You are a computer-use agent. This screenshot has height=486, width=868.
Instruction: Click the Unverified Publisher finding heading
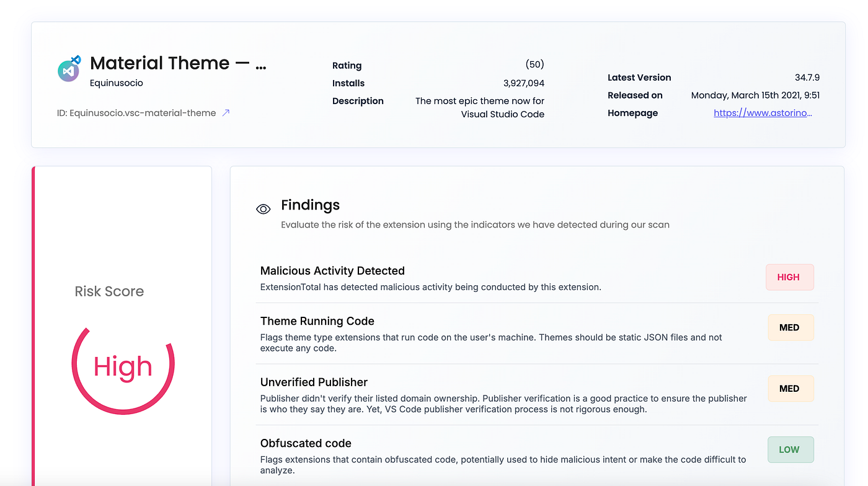[x=314, y=382]
